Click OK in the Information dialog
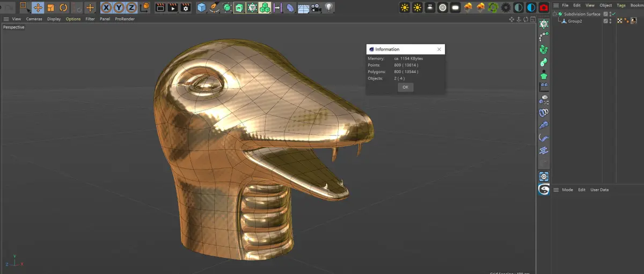This screenshot has height=274, width=644. pos(405,87)
